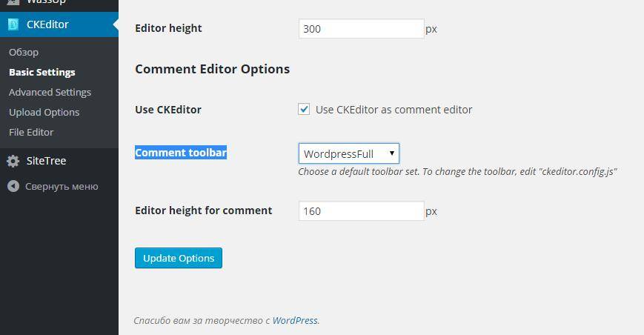This screenshot has height=335, width=644.
Task: Click the CKEditor icon in sidebar
Action: pyautogui.click(x=13, y=24)
